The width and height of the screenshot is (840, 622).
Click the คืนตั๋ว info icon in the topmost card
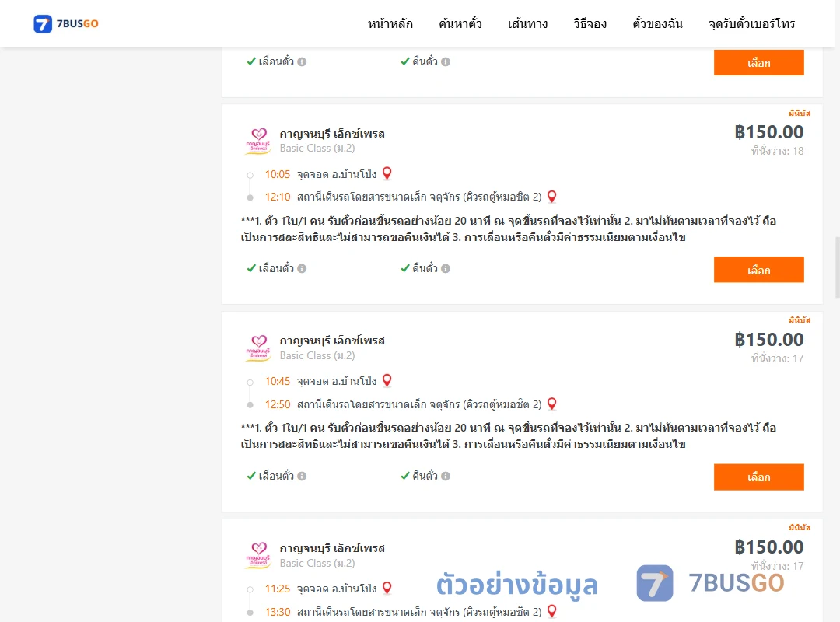[x=446, y=61]
